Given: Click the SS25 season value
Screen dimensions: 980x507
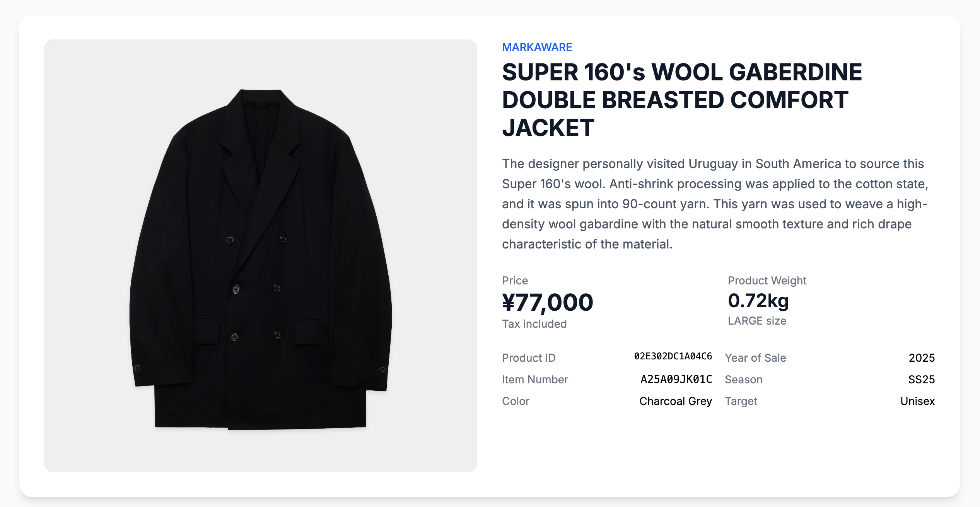Looking at the screenshot, I should click(x=921, y=379).
